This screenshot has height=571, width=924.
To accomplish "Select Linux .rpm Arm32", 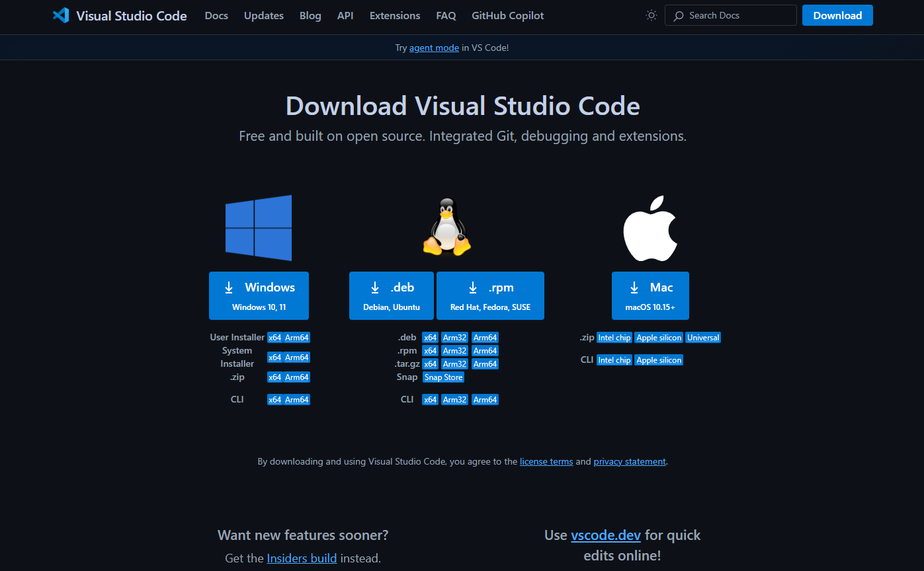I will [455, 351].
